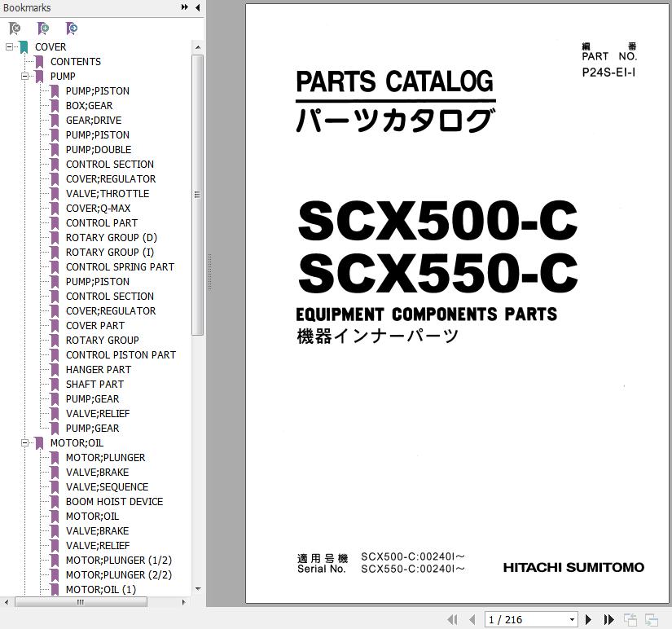Open the ROTARY GROUP (D) bookmark
Image resolution: width=672 pixels, height=629 pixels.
[111, 238]
